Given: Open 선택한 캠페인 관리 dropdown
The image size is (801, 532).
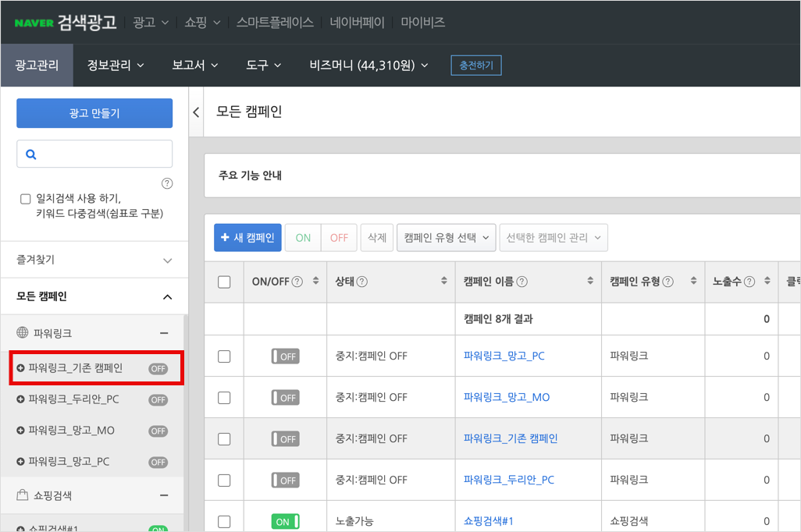Looking at the screenshot, I should pos(554,237).
